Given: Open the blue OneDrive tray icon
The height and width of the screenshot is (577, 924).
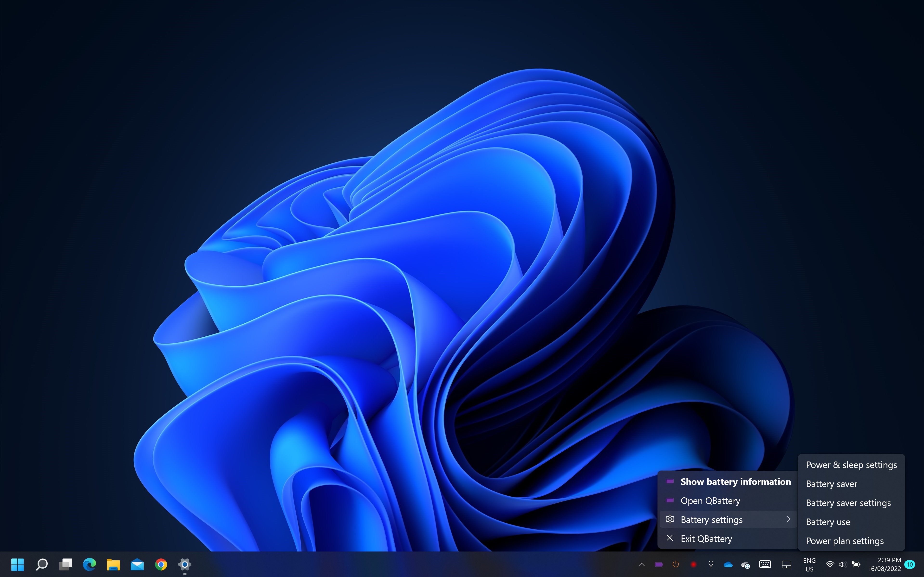Looking at the screenshot, I should (728, 564).
